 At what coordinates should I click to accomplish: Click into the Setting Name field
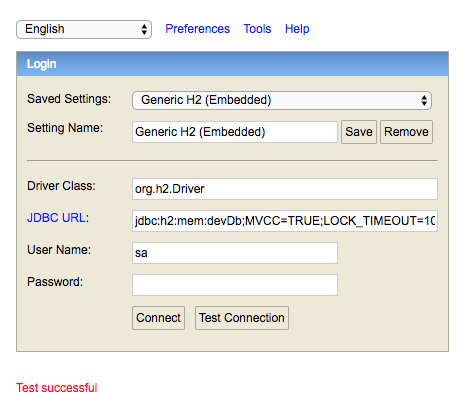click(235, 132)
